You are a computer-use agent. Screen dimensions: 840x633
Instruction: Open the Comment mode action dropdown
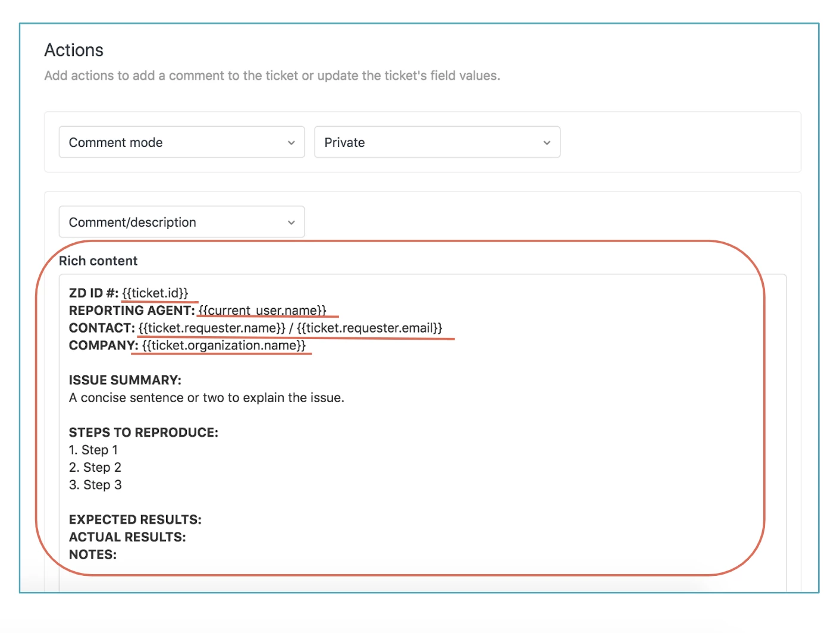coord(181,142)
